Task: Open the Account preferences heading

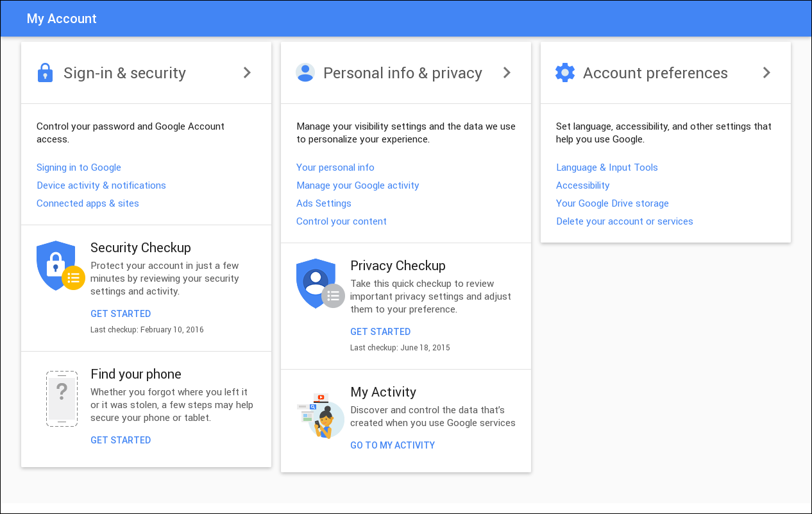Action: tap(656, 73)
